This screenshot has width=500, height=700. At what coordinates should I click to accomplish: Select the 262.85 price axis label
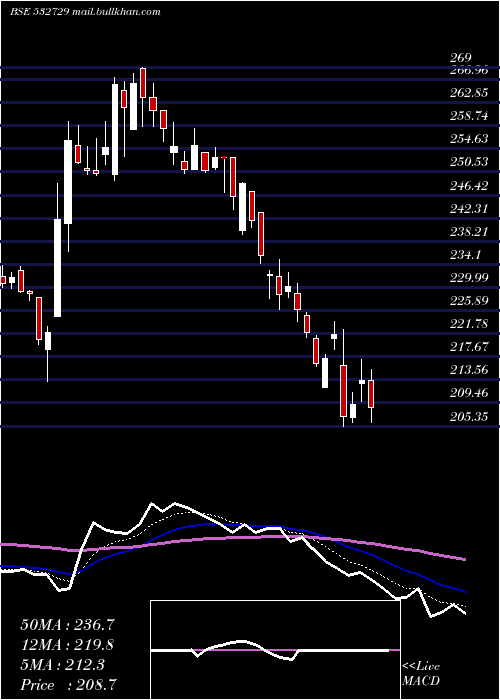coord(469,93)
